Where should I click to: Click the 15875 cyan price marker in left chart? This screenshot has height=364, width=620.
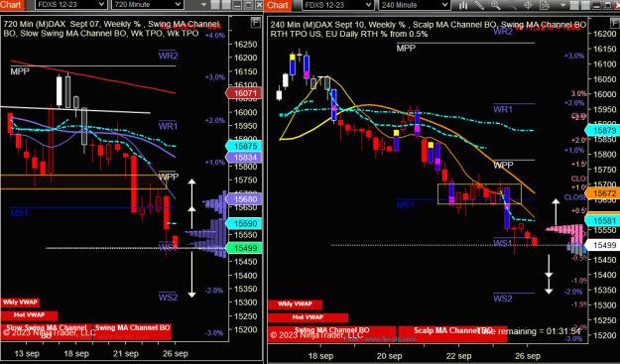(245, 146)
